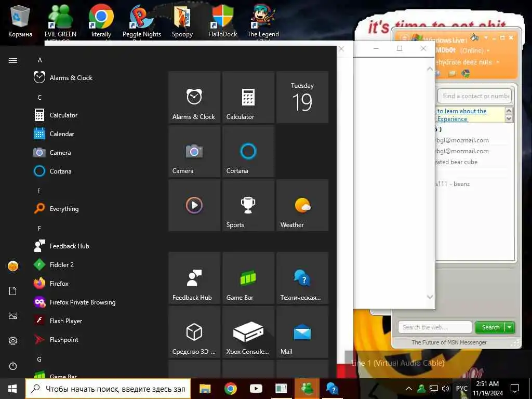Click the Sports tile
532x399 pixels.
(248, 205)
